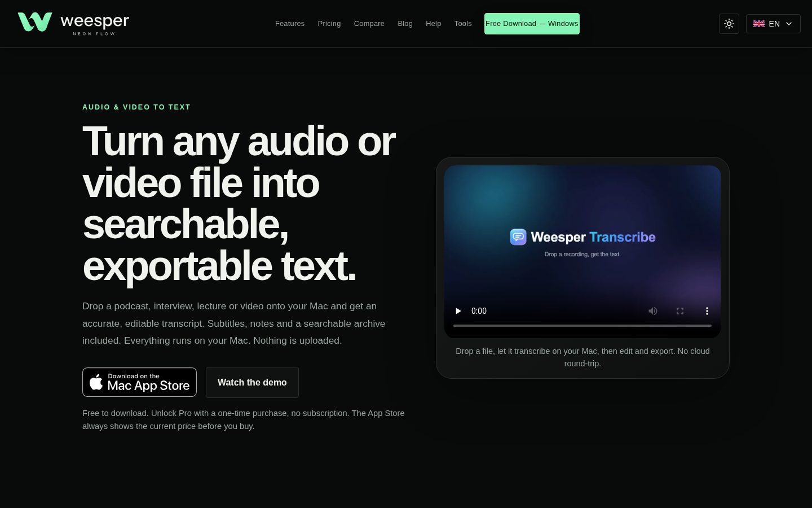
Task: Click Download on the Mac App Store badge
Action: tap(139, 382)
